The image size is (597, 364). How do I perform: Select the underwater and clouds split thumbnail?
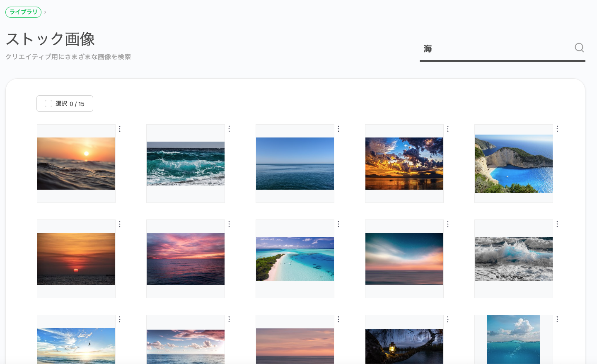tap(514, 340)
